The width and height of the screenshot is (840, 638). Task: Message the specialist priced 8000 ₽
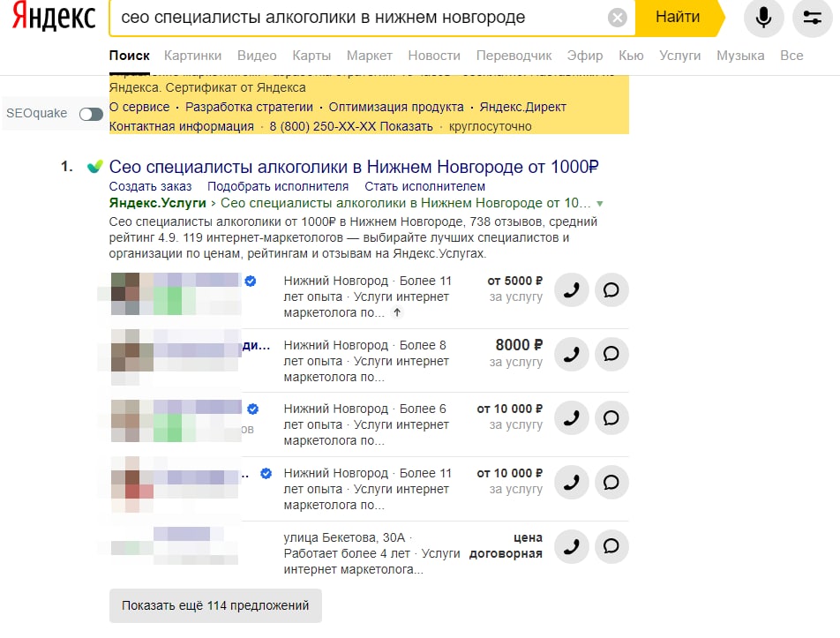pyautogui.click(x=611, y=354)
